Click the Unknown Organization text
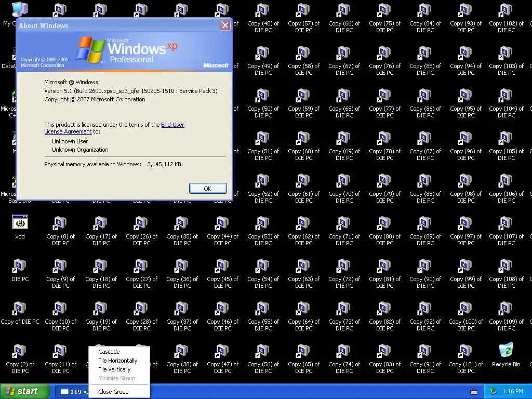Viewport: 532px width, 399px height. click(x=80, y=150)
